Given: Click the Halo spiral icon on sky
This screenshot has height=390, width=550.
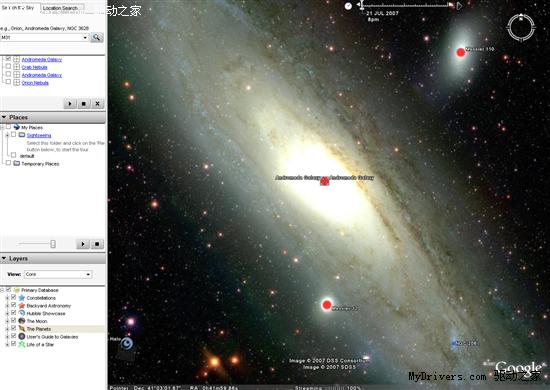Looking at the screenshot, I should point(127,343).
